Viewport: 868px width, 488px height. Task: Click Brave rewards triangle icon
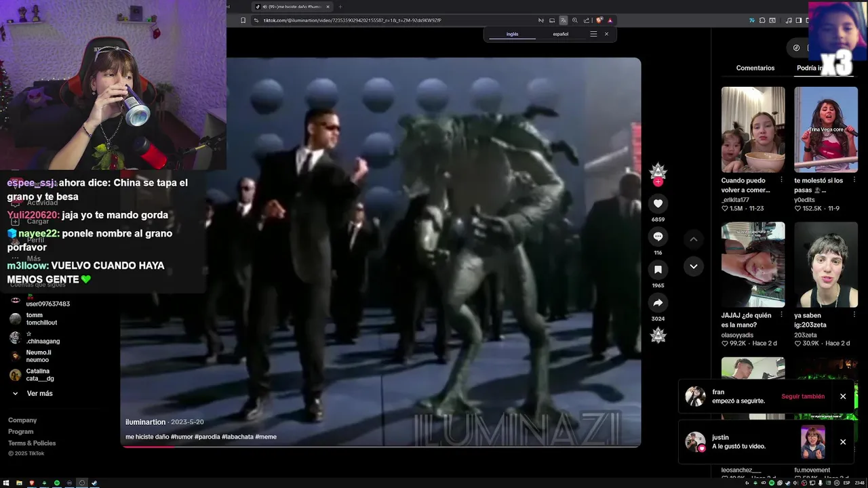tap(610, 20)
